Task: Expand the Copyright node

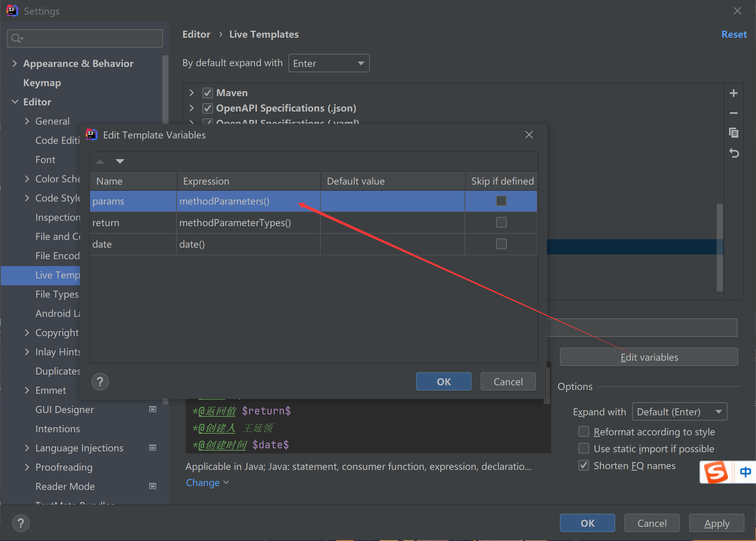Action: click(x=27, y=333)
